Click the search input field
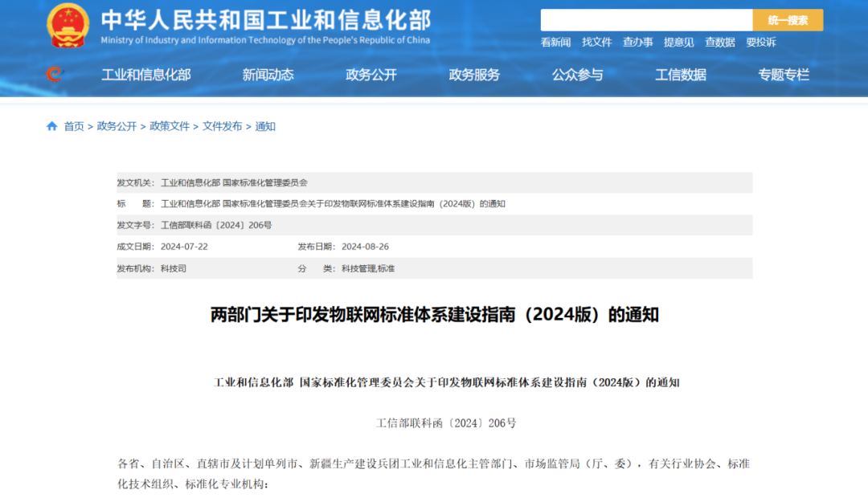Image resolution: width=868 pixels, height=502 pixels. (646, 20)
